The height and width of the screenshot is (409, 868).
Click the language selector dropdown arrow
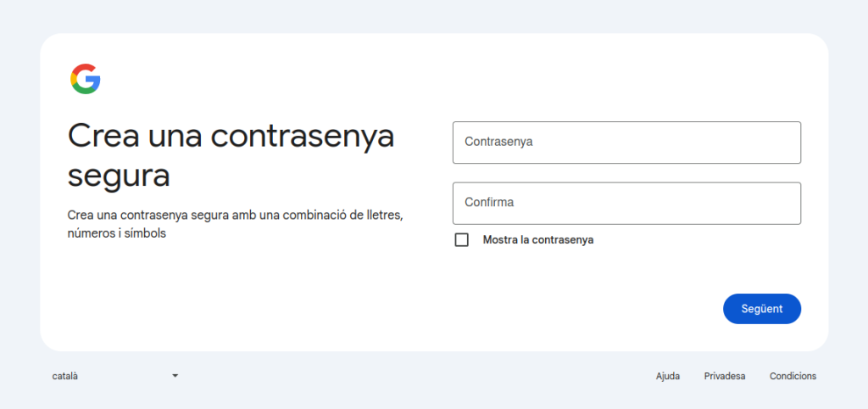175,376
